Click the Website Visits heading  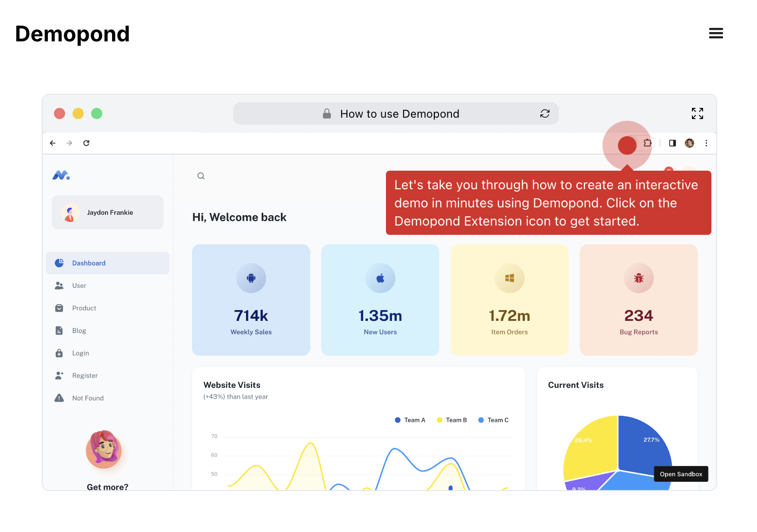tap(232, 385)
